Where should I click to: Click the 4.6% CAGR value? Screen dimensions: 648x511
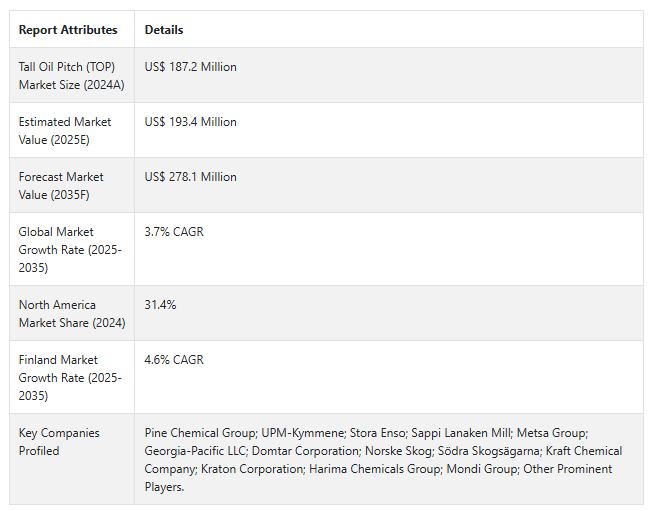tap(174, 360)
